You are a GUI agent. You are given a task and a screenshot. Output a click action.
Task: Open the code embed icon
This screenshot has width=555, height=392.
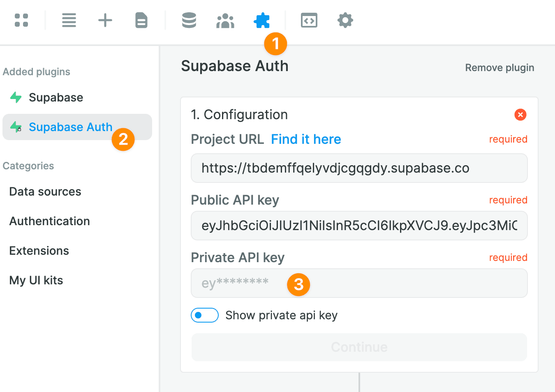(x=309, y=20)
